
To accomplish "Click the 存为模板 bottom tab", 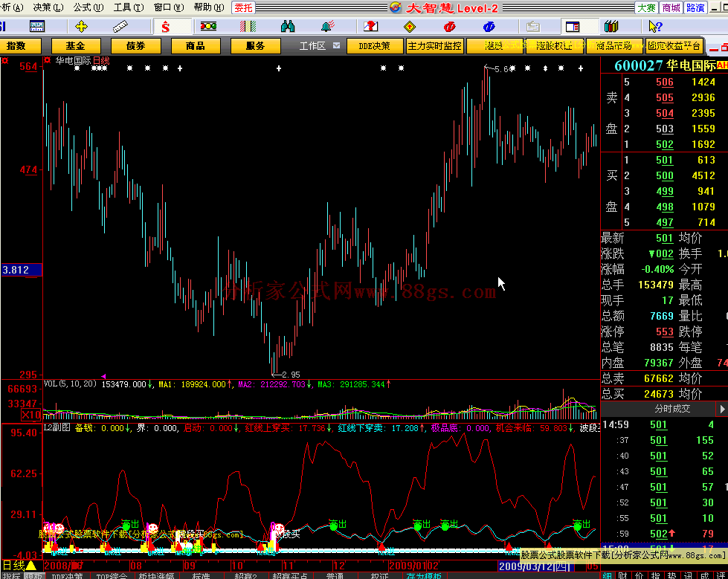I will (424, 575).
